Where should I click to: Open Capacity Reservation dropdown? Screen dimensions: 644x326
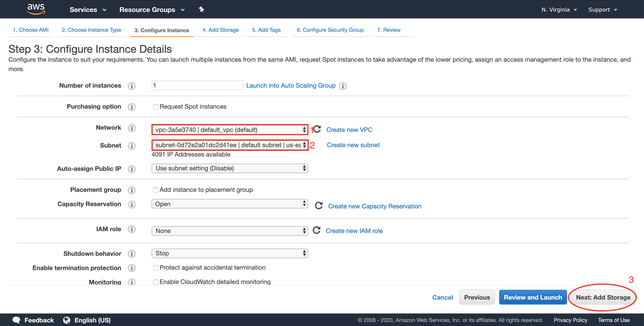(230, 204)
